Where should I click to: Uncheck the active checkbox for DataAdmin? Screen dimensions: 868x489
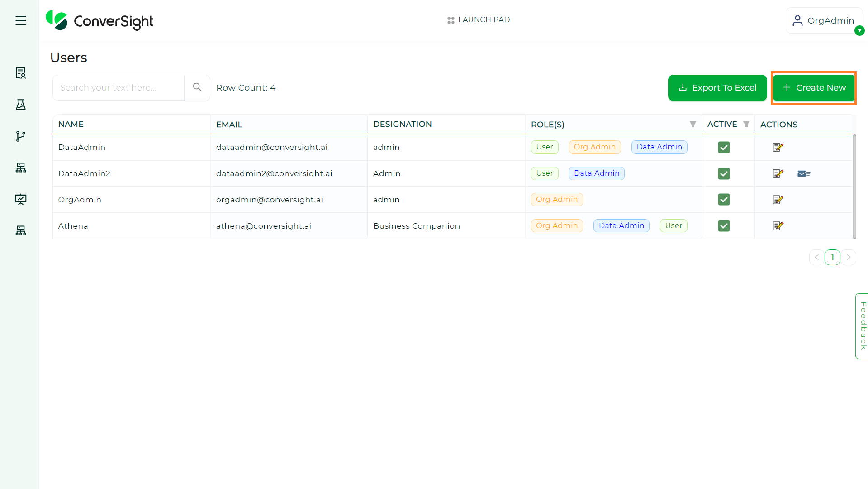724,147
